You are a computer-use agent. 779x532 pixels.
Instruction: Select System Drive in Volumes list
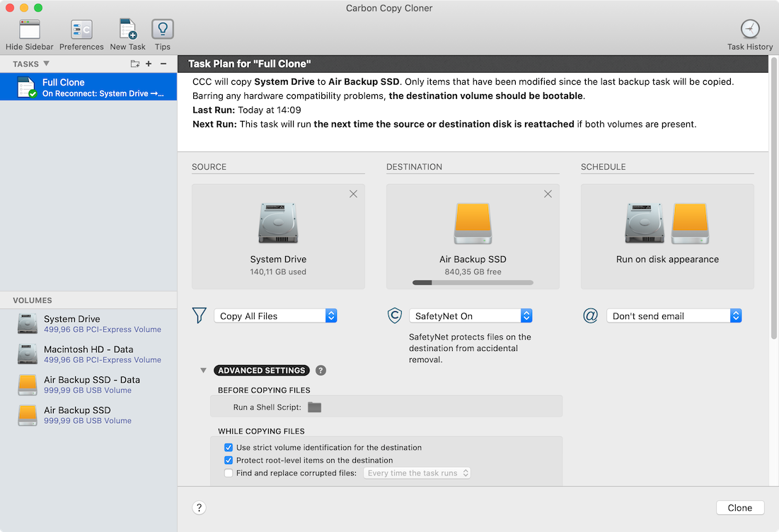click(x=88, y=324)
